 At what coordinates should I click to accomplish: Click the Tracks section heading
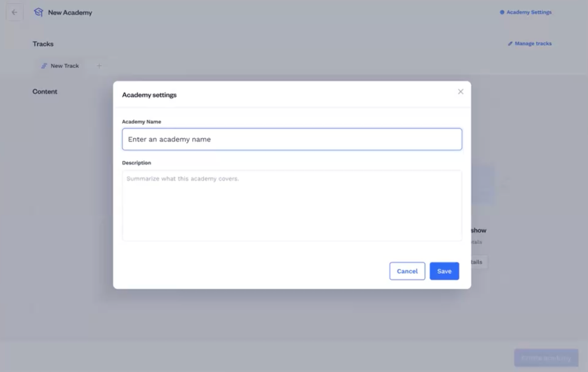(x=43, y=44)
